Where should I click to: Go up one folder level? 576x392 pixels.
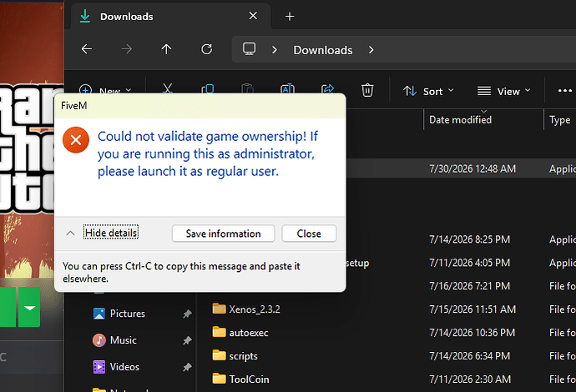[x=166, y=49]
